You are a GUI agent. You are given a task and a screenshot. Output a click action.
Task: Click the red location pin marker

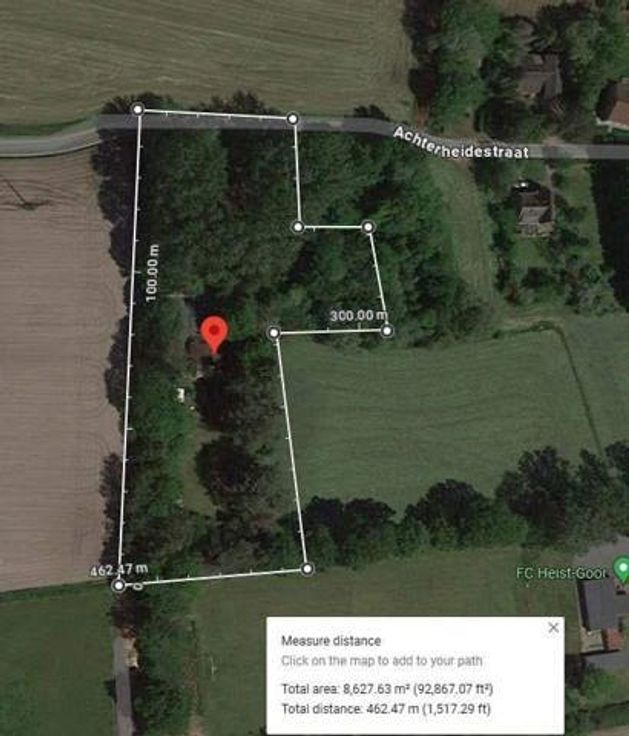pos(214,334)
